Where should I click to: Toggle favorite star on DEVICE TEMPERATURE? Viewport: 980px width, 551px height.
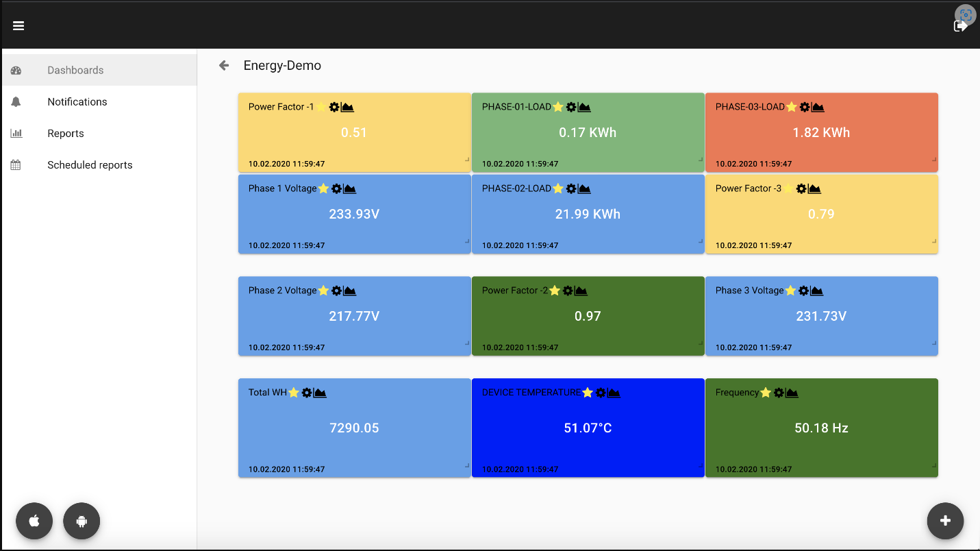[587, 393]
